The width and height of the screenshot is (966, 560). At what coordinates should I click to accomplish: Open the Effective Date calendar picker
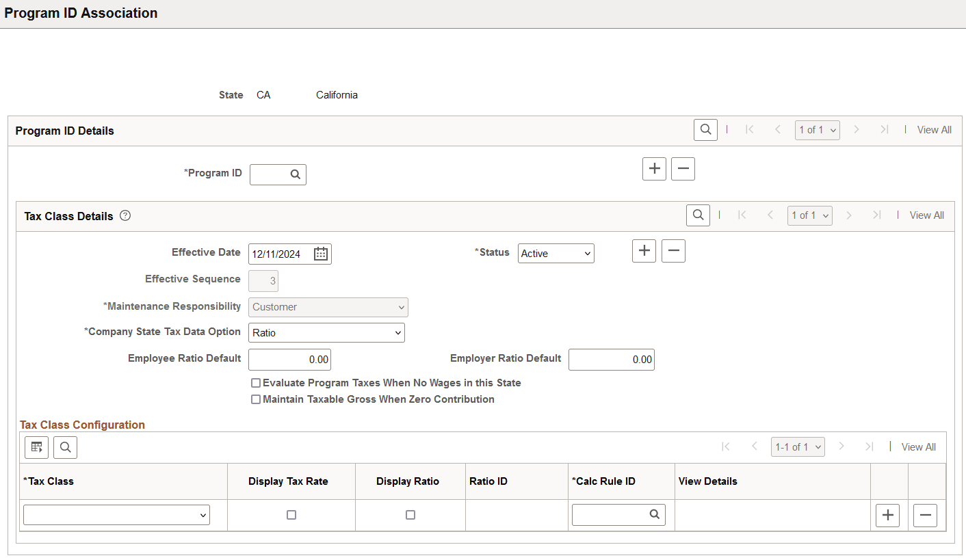pos(319,253)
